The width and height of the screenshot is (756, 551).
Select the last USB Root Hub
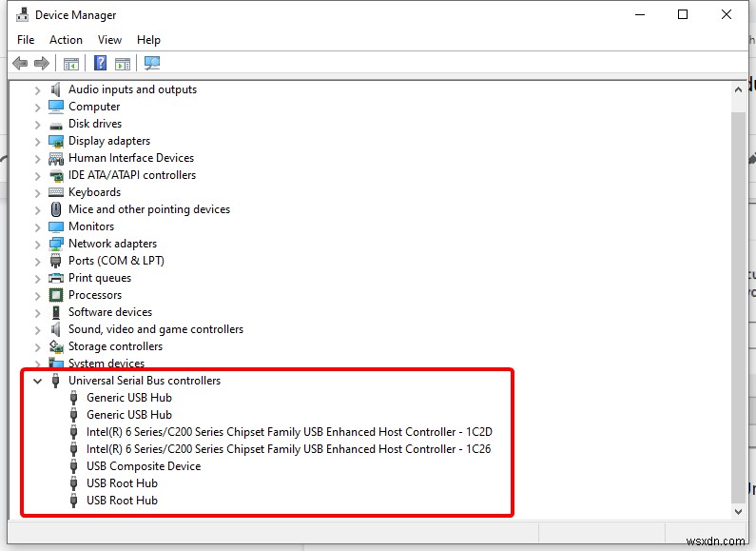pyautogui.click(x=122, y=501)
